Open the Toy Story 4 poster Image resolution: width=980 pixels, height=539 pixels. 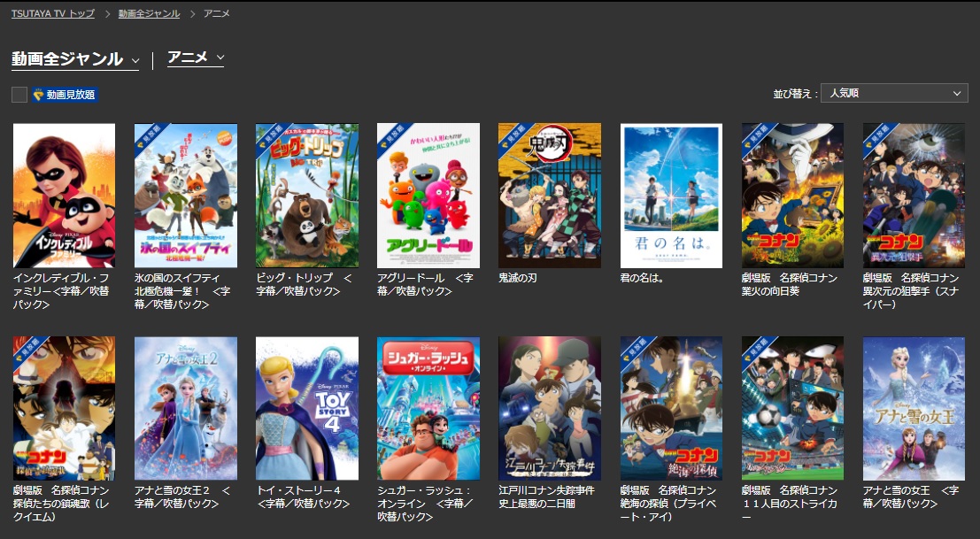click(307, 409)
